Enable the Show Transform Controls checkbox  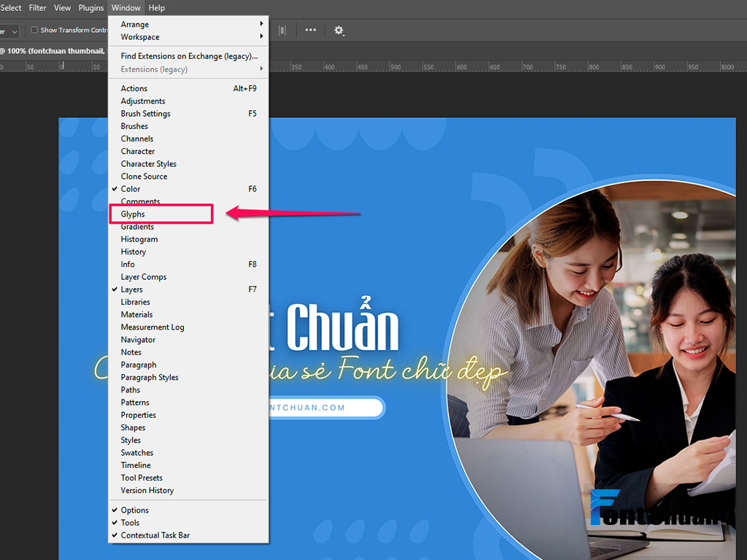pos(34,30)
